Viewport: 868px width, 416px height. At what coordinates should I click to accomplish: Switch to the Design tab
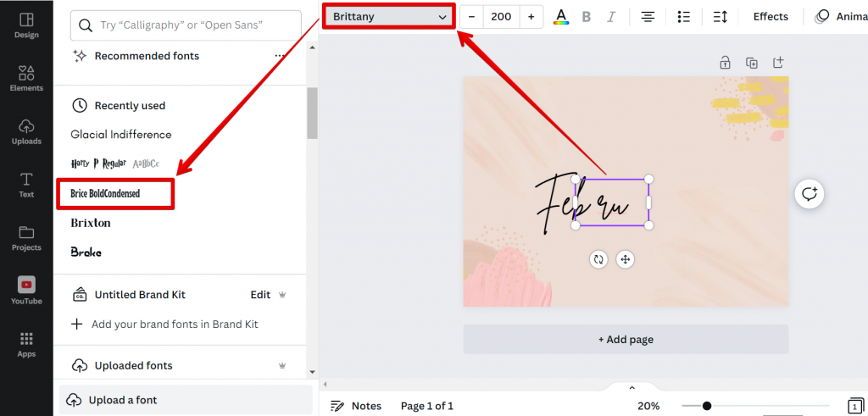point(26,25)
